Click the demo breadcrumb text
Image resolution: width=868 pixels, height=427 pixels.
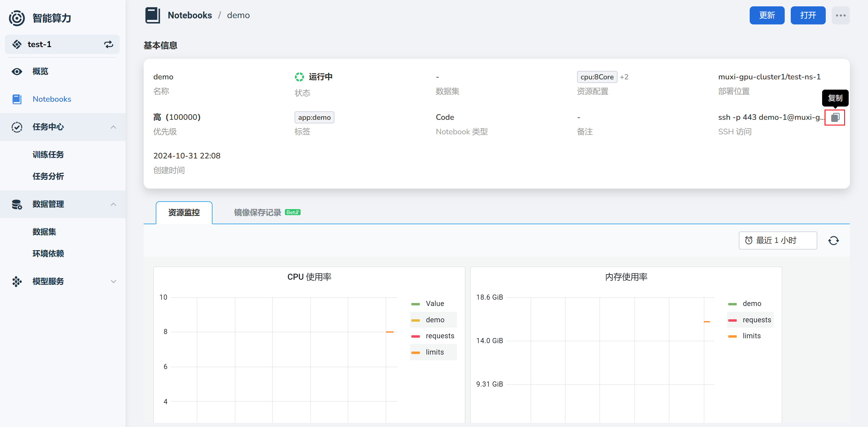[238, 15]
